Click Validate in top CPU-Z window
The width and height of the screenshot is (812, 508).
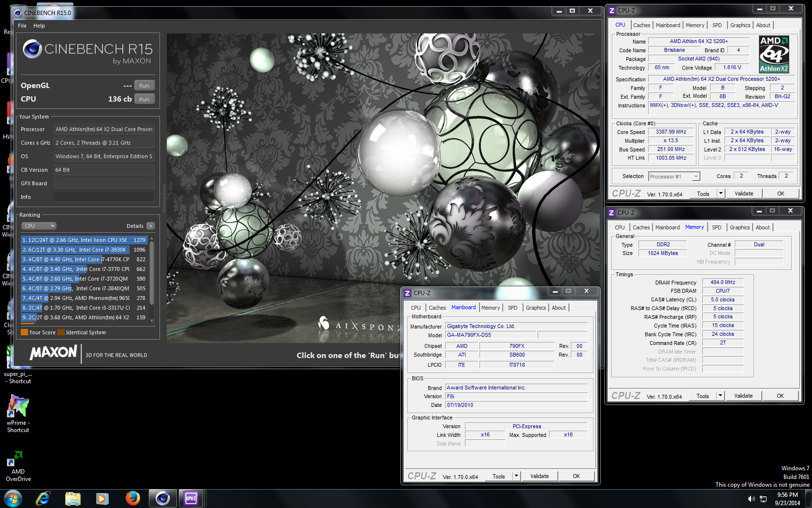coord(744,194)
